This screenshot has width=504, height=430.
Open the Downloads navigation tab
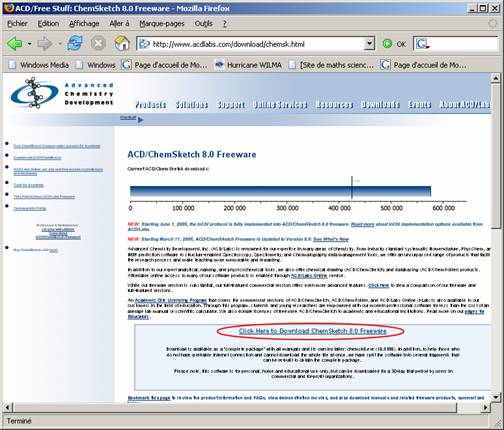point(380,104)
